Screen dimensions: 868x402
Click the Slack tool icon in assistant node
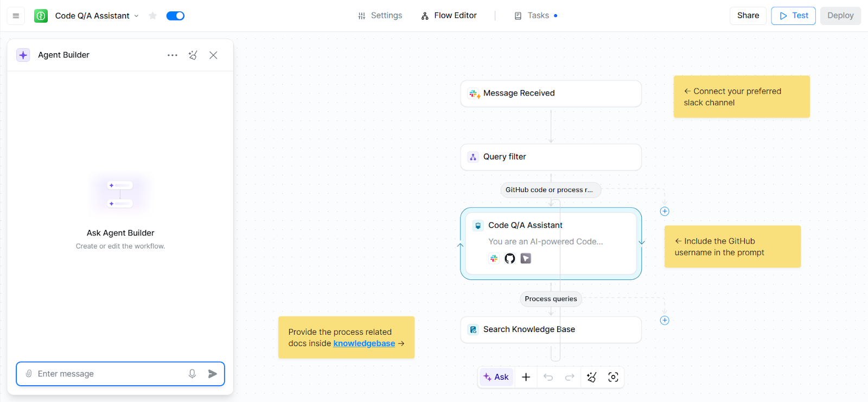point(494,258)
